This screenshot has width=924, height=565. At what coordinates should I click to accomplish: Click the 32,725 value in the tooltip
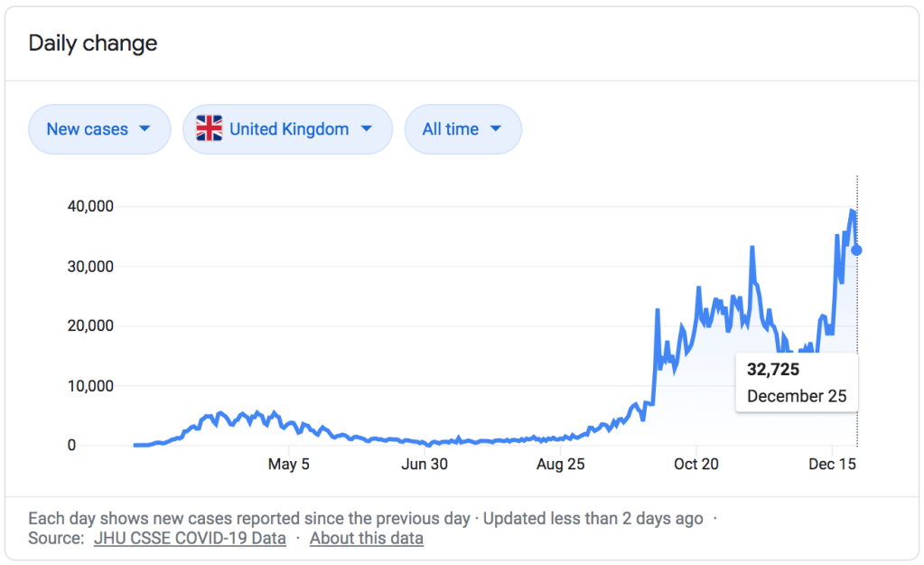[773, 370]
